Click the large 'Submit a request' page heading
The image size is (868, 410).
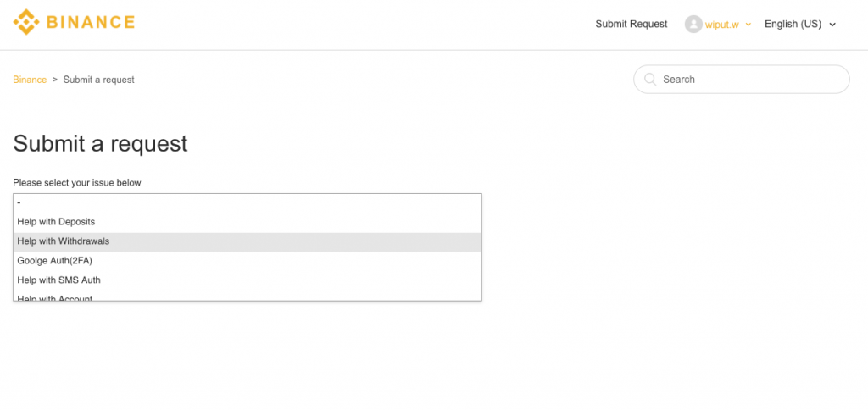click(x=100, y=143)
